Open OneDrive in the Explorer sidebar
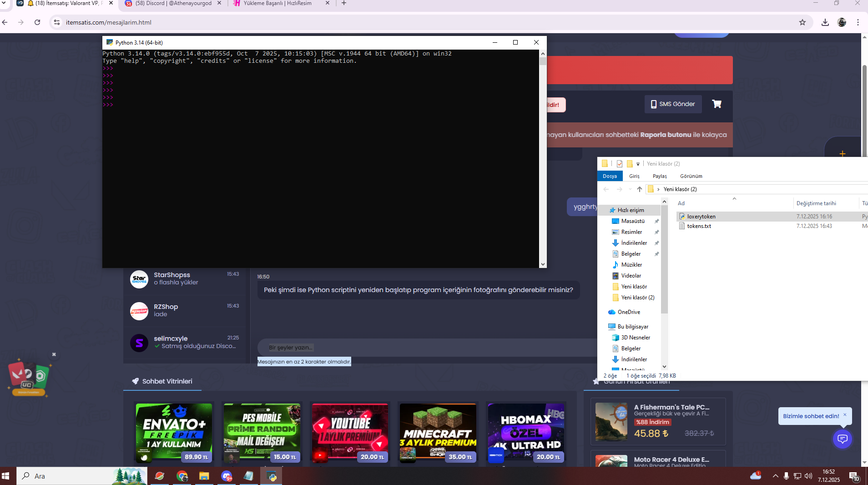 tap(629, 312)
